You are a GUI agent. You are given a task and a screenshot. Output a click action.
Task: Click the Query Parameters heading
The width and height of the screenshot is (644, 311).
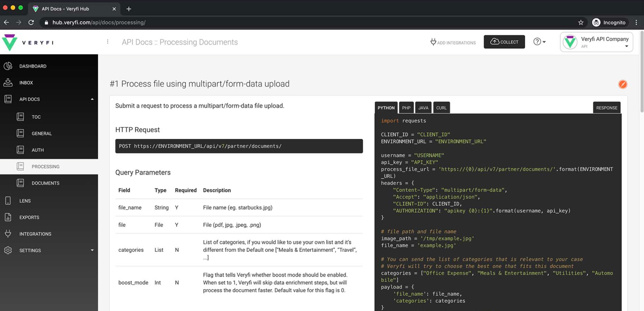pyautogui.click(x=143, y=172)
